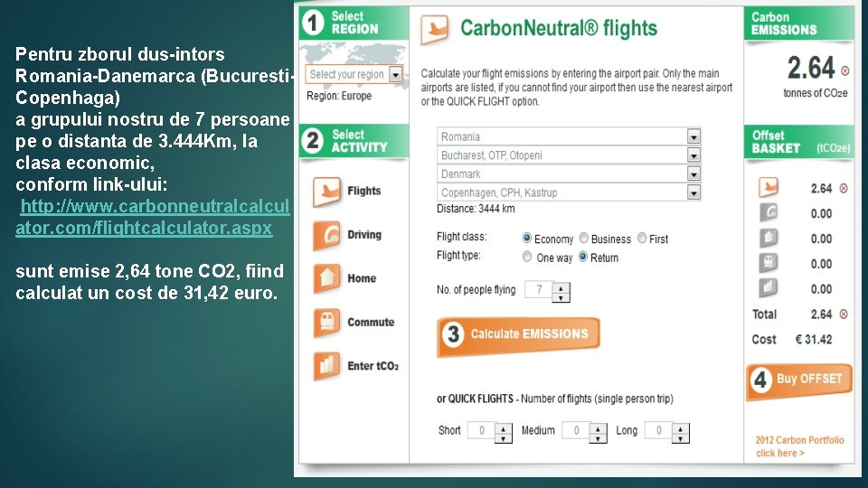This screenshot has width=868, height=488.
Task: Select the Commute activity icon
Action: 326,322
